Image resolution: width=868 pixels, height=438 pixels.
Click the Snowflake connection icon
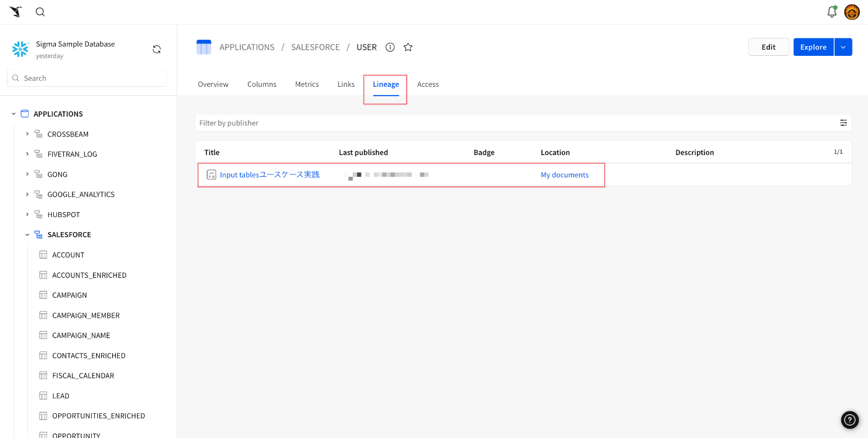[x=20, y=50]
